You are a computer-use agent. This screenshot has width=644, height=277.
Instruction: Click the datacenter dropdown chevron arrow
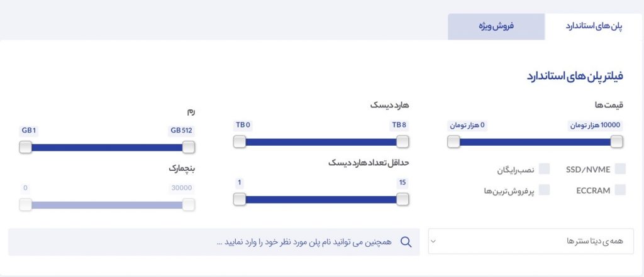[x=433, y=241]
